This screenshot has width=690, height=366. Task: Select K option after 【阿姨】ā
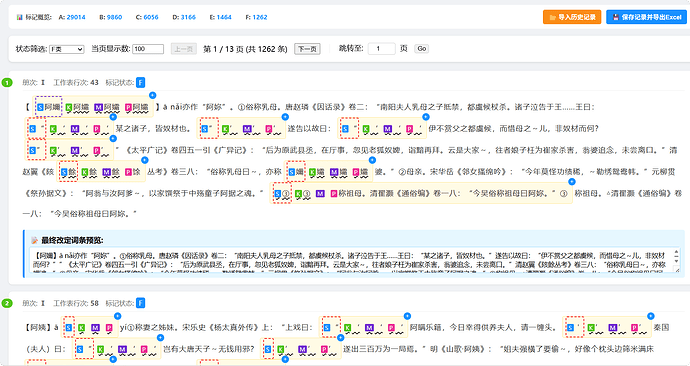[x=82, y=327]
